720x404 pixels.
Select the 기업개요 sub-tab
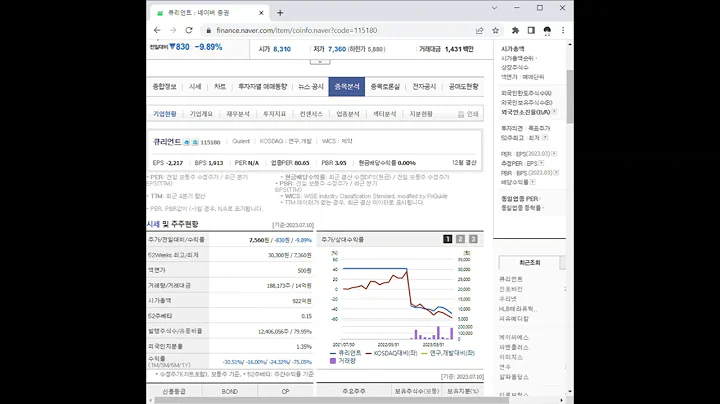tap(201, 114)
